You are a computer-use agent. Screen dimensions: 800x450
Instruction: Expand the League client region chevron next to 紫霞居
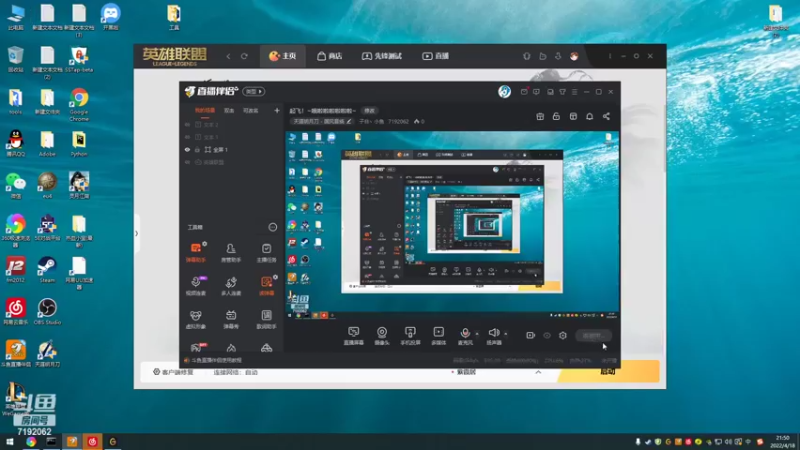(538, 372)
